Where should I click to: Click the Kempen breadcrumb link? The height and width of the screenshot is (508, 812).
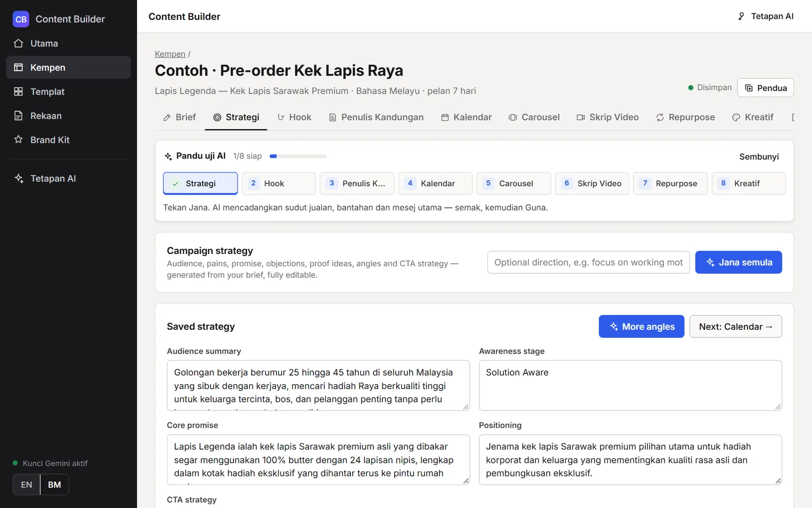click(x=170, y=54)
